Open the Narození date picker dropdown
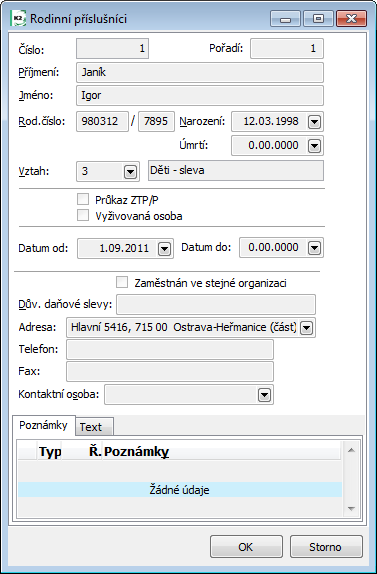This screenshot has width=377, height=574. (314, 122)
